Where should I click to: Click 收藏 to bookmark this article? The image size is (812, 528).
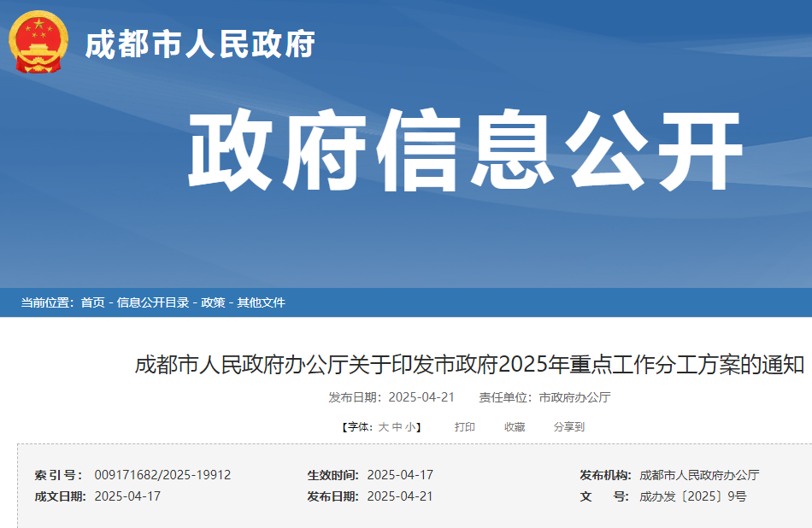[x=514, y=425]
